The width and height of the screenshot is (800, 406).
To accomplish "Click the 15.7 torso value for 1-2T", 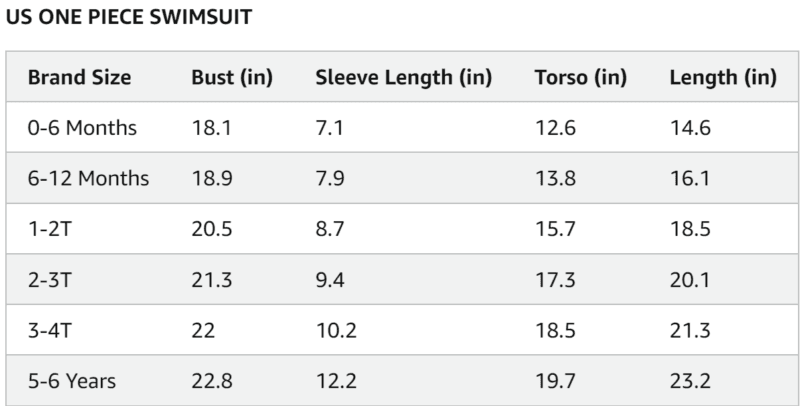I will [555, 229].
